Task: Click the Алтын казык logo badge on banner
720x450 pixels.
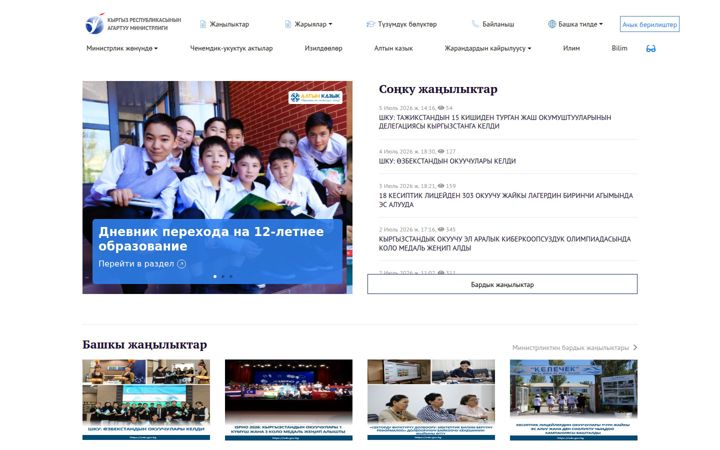Action: point(315,97)
